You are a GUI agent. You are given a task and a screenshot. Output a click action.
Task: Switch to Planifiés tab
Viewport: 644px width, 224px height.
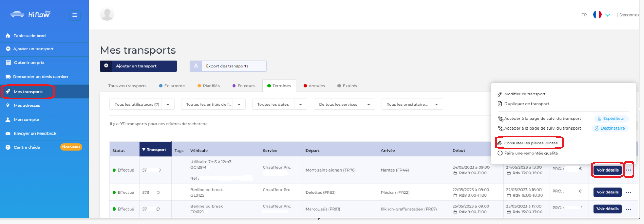pyautogui.click(x=209, y=86)
